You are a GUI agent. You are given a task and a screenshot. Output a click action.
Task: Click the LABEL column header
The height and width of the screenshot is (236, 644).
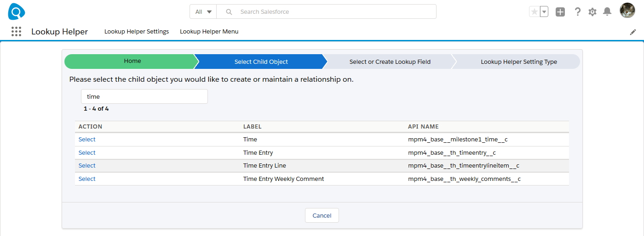[253, 127]
